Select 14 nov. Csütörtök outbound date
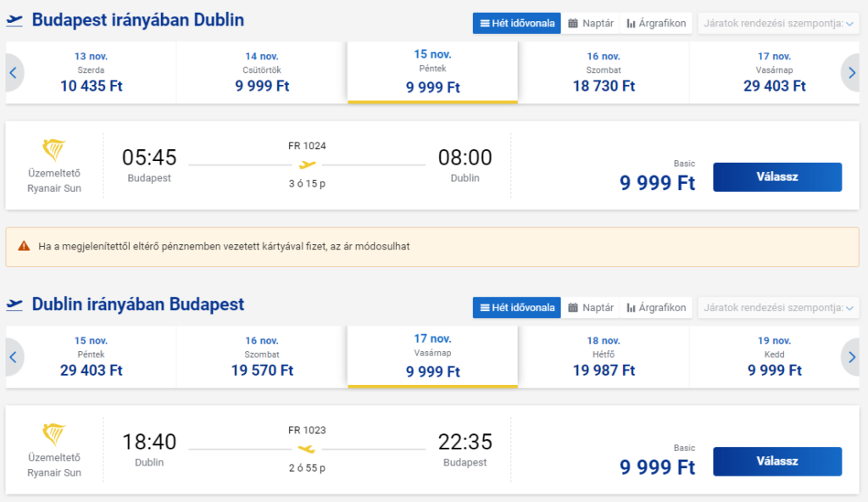Image resolution: width=868 pixels, height=502 pixels. [262, 73]
